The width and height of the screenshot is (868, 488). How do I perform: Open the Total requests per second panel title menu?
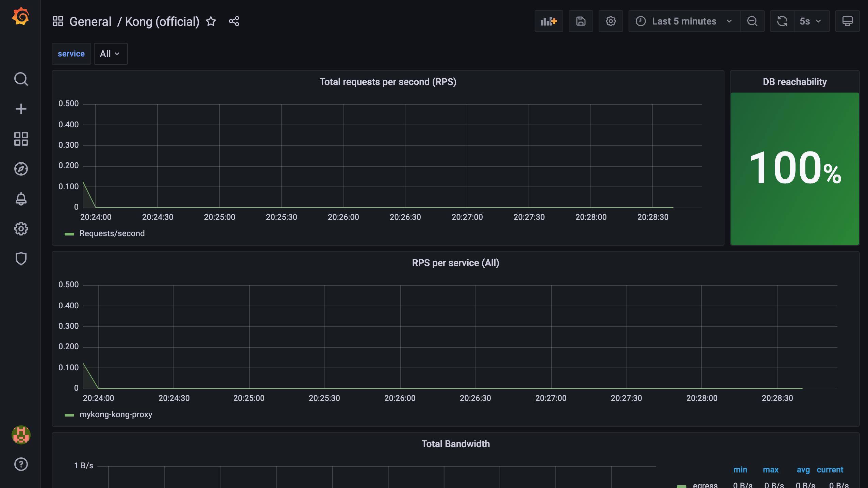coord(388,82)
